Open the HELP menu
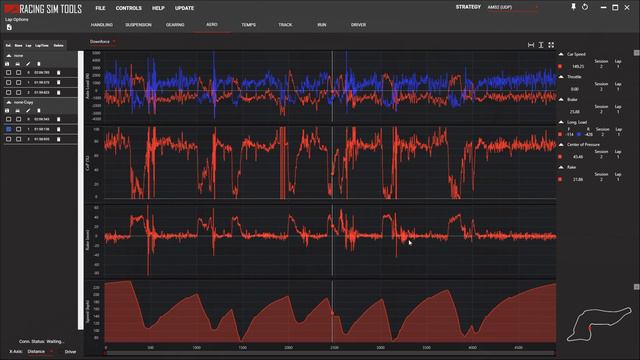The height and width of the screenshot is (360, 640). coord(158,8)
